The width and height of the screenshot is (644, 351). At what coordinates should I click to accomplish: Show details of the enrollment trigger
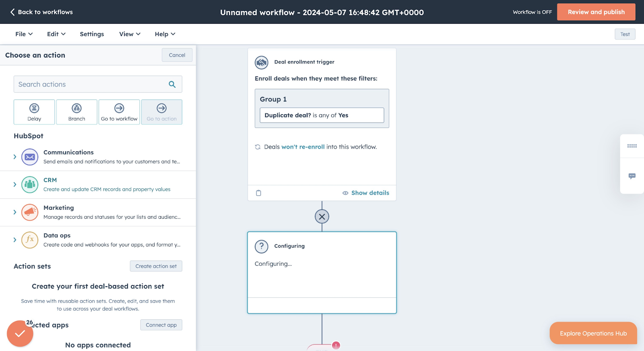pos(366,193)
